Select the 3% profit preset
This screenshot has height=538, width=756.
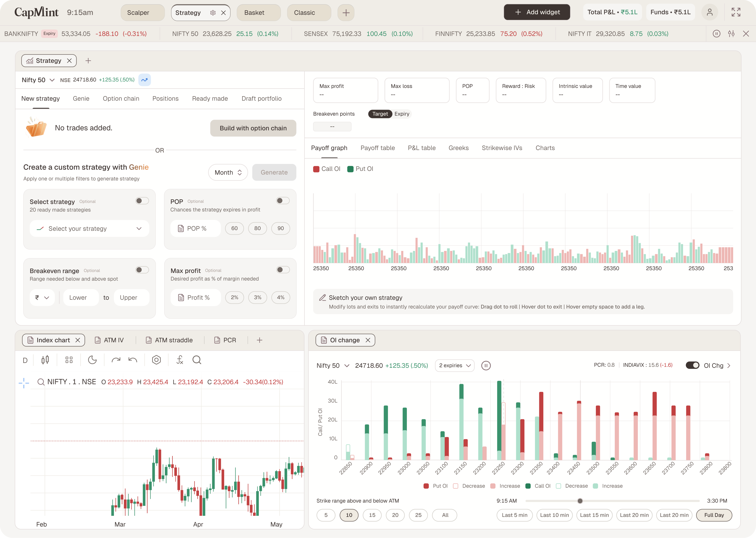[x=258, y=297]
